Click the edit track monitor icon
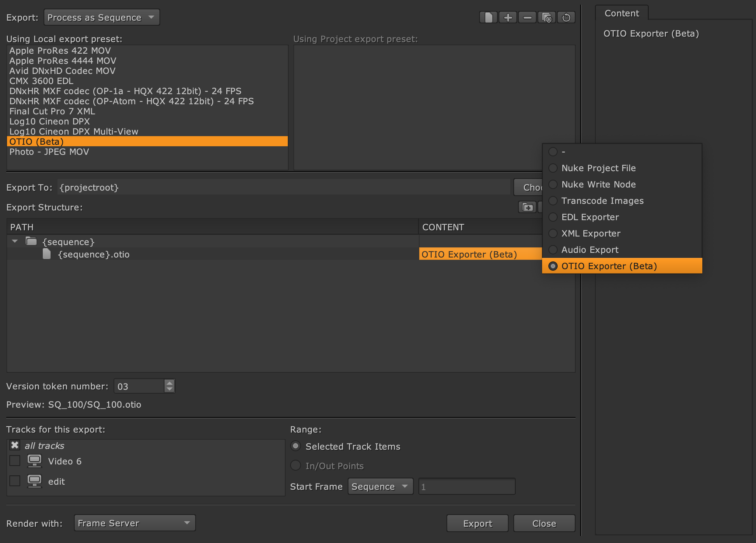756x543 pixels. (x=35, y=481)
